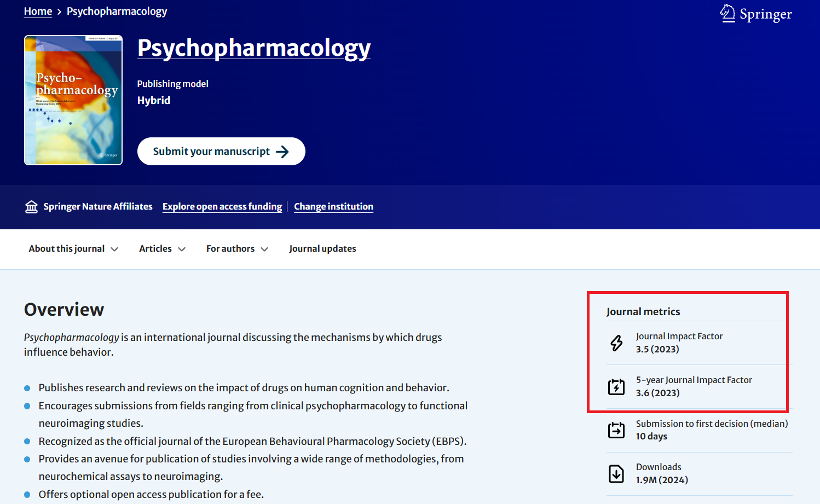820x504 pixels.
Task: Click the breadcrumb chevron separator after Home
Action: tap(59, 11)
